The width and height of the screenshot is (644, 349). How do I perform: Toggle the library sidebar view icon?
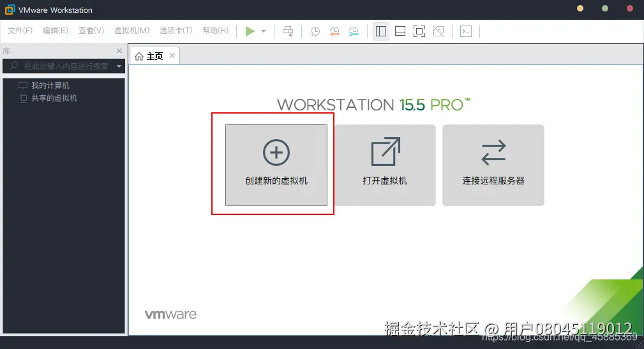click(381, 31)
